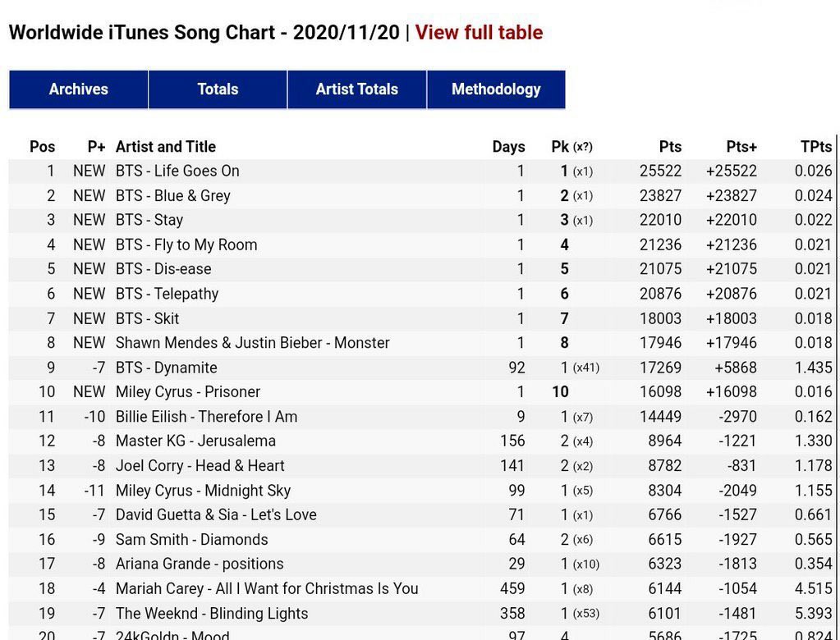Open the Archives tab

pyautogui.click(x=79, y=89)
